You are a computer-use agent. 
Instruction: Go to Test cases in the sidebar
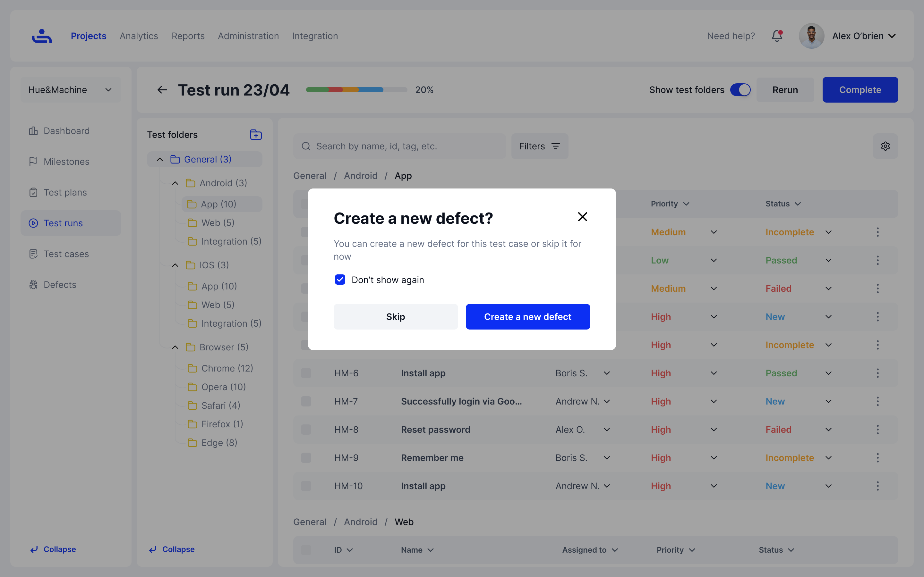[66, 254]
